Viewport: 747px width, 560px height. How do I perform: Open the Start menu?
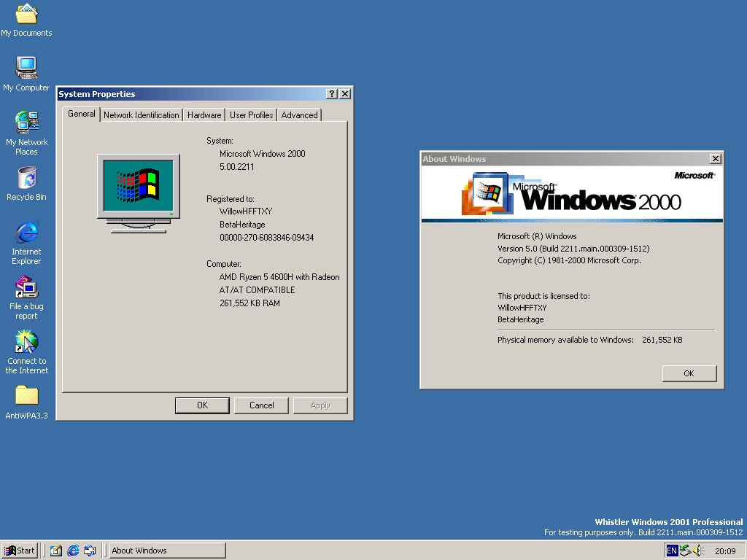[x=19, y=551]
